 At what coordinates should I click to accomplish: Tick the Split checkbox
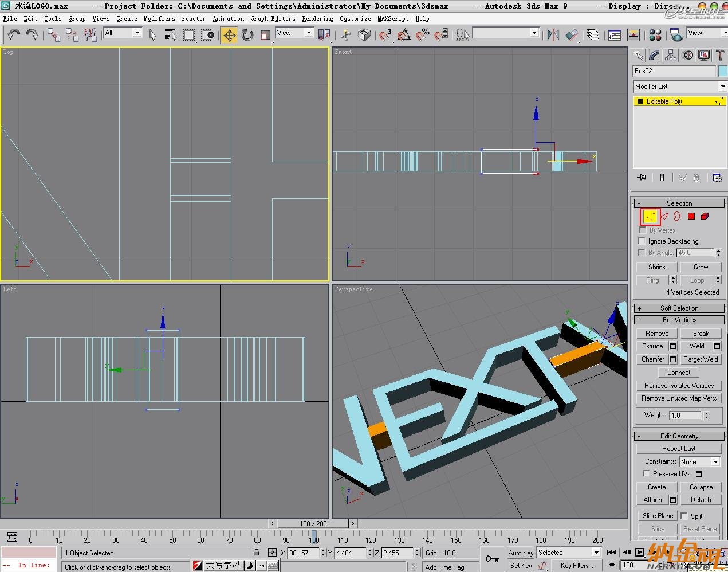coord(684,516)
